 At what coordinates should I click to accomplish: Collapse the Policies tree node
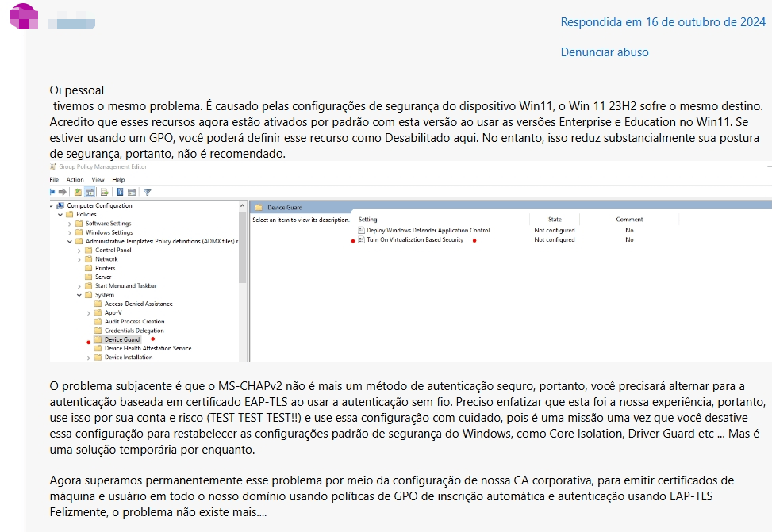point(60,215)
